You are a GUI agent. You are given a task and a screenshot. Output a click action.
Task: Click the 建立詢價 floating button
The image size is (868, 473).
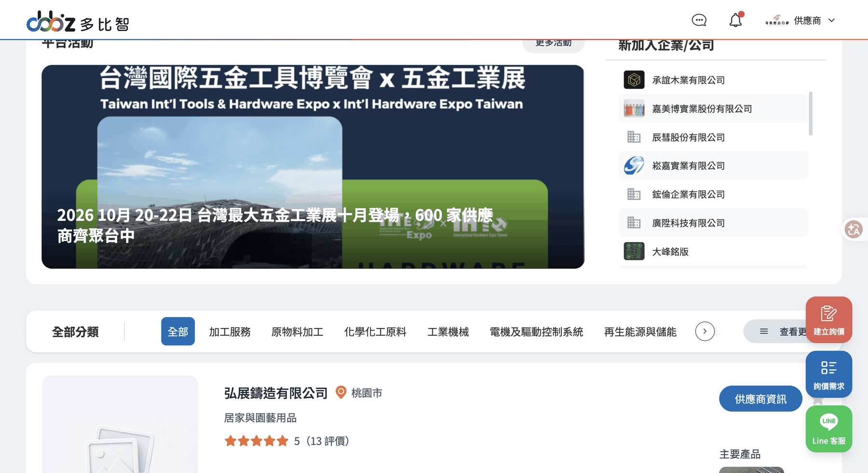click(x=829, y=320)
